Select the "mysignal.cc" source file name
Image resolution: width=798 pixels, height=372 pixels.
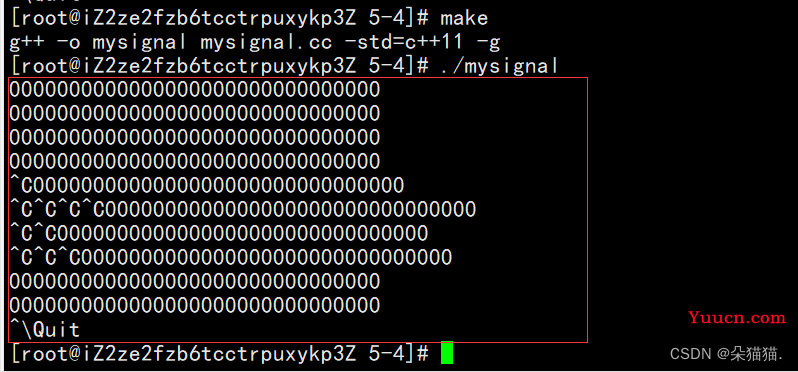click(x=266, y=43)
